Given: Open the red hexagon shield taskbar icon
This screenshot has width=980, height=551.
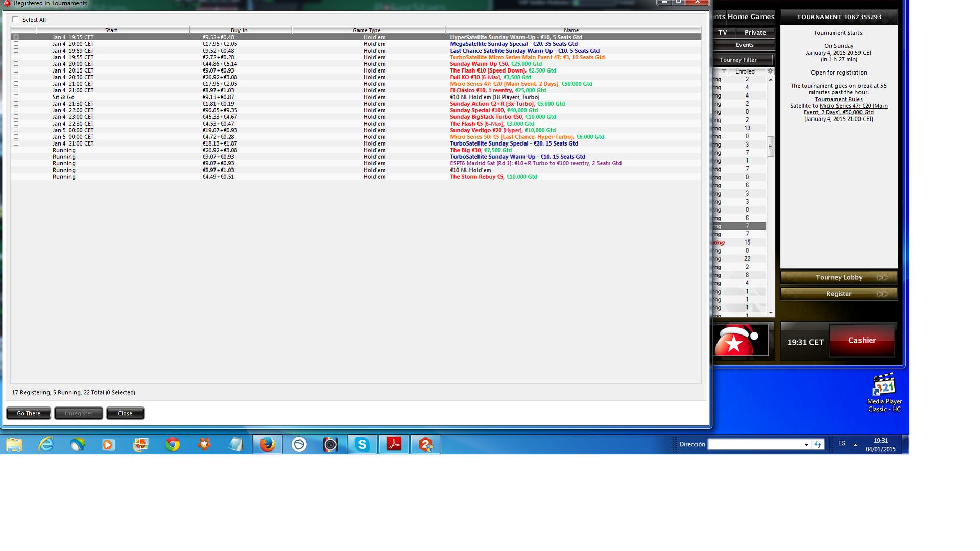Looking at the screenshot, I should (425, 445).
